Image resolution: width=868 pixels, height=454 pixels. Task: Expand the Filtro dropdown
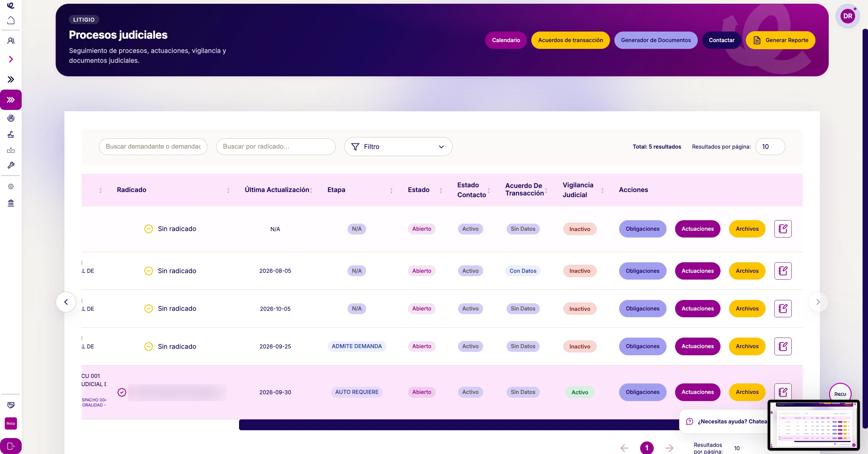click(398, 147)
